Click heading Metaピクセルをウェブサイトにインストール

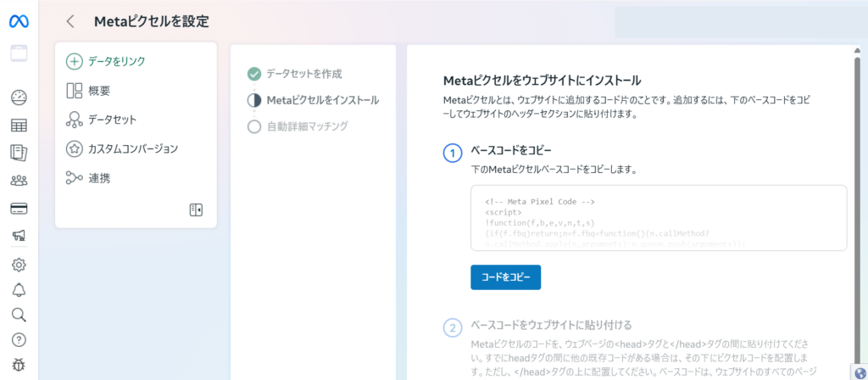pos(542,81)
